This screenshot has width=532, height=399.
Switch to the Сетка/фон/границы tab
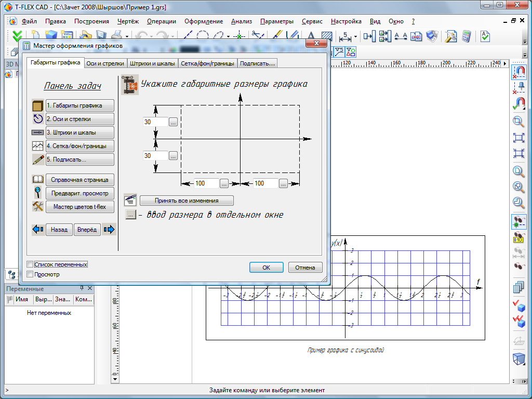click(x=207, y=63)
